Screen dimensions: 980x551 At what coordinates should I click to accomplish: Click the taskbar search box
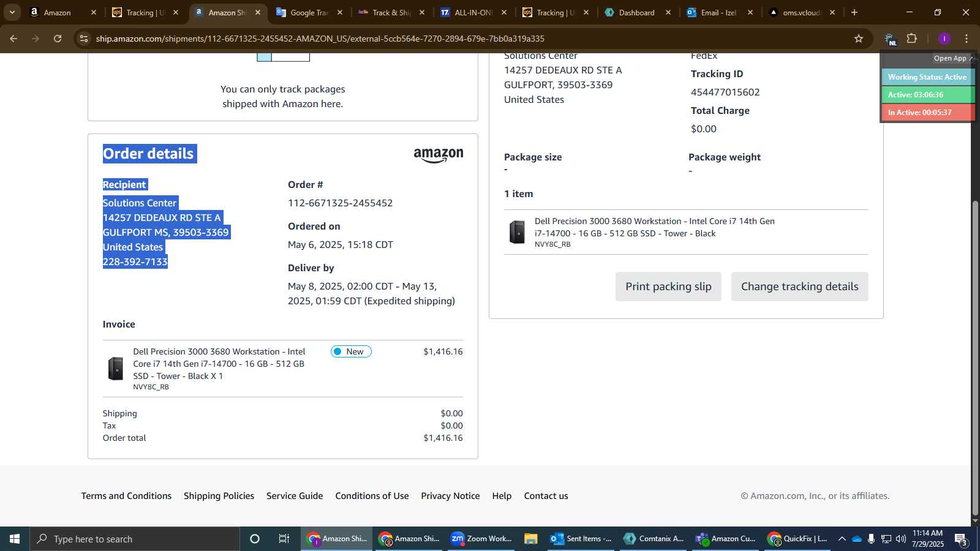coord(135,539)
